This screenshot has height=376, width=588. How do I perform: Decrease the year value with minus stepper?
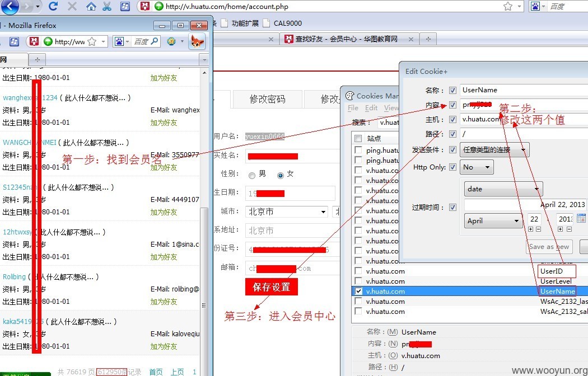tap(569, 229)
